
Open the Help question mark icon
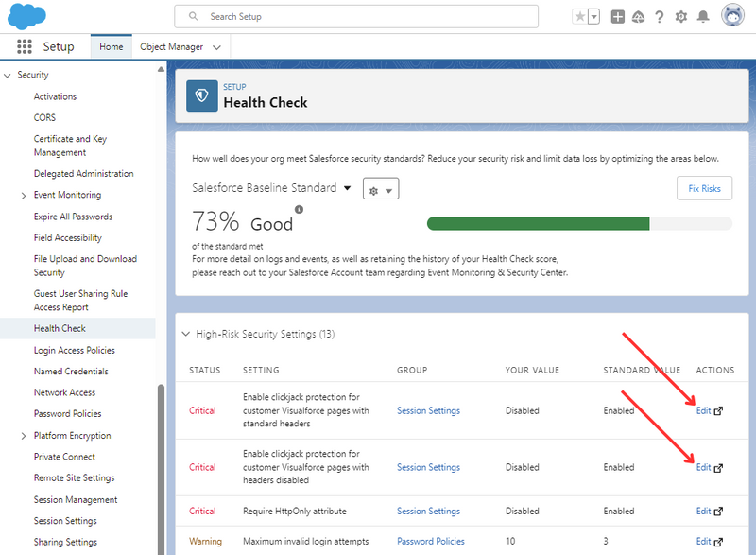tap(659, 17)
